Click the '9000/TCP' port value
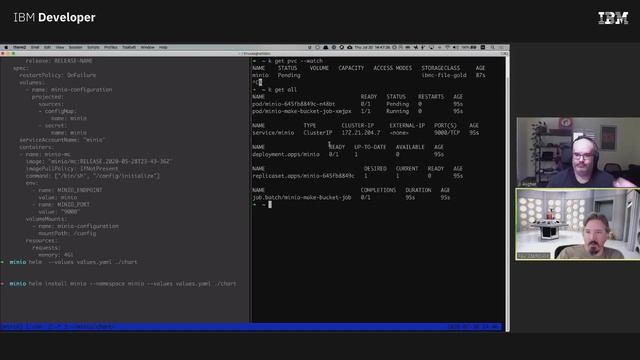The width and height of the screenshot is (640, 360). (447, 133)
